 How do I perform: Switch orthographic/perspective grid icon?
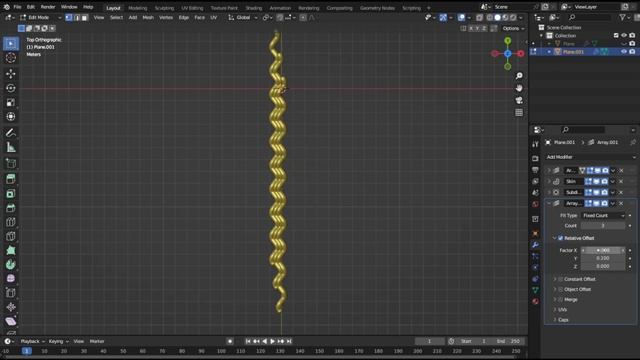(519, 113)
